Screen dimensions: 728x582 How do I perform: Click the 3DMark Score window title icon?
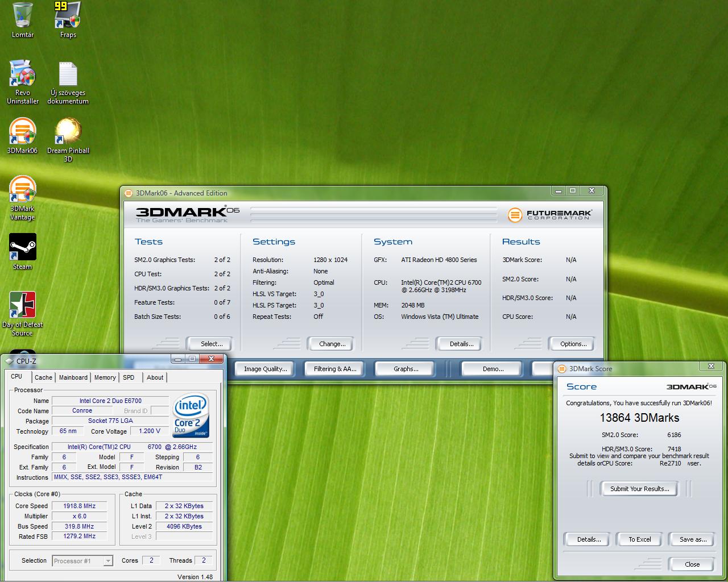pos(562,369)
